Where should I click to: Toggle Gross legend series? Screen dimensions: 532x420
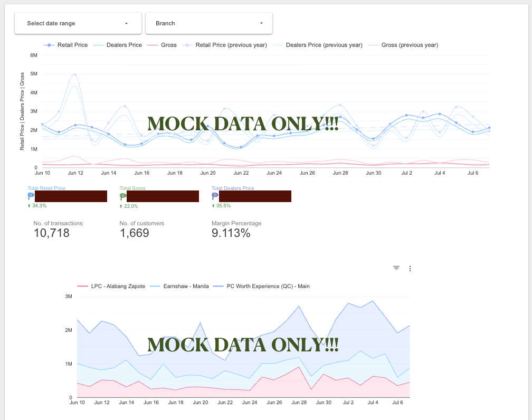tap(162, 45)
